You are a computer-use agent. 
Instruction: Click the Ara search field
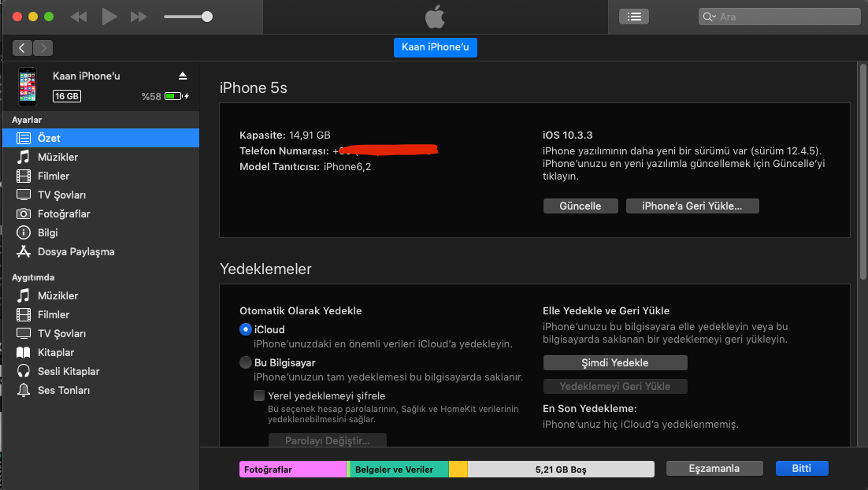[x=780, y=17]
